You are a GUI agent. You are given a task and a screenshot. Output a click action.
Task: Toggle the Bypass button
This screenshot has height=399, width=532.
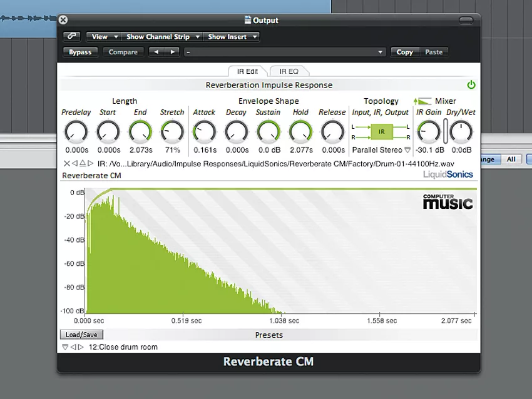tap(80, 53)
